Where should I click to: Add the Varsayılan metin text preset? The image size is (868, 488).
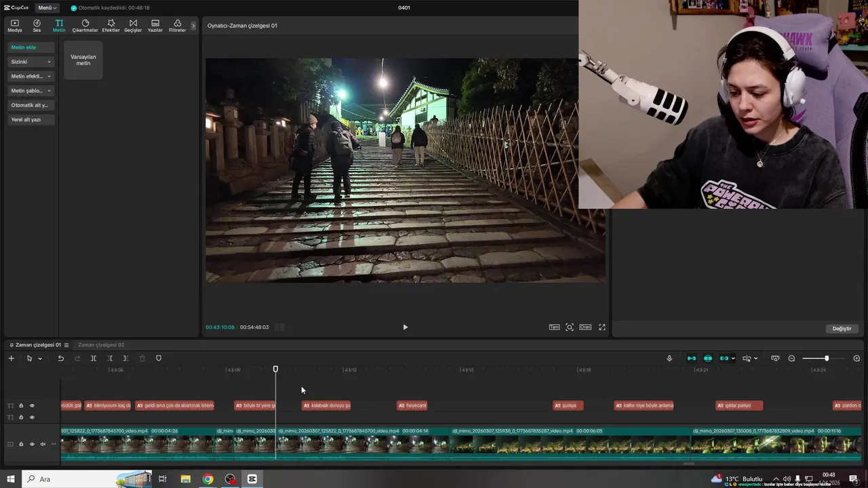(x=83, y=60)
